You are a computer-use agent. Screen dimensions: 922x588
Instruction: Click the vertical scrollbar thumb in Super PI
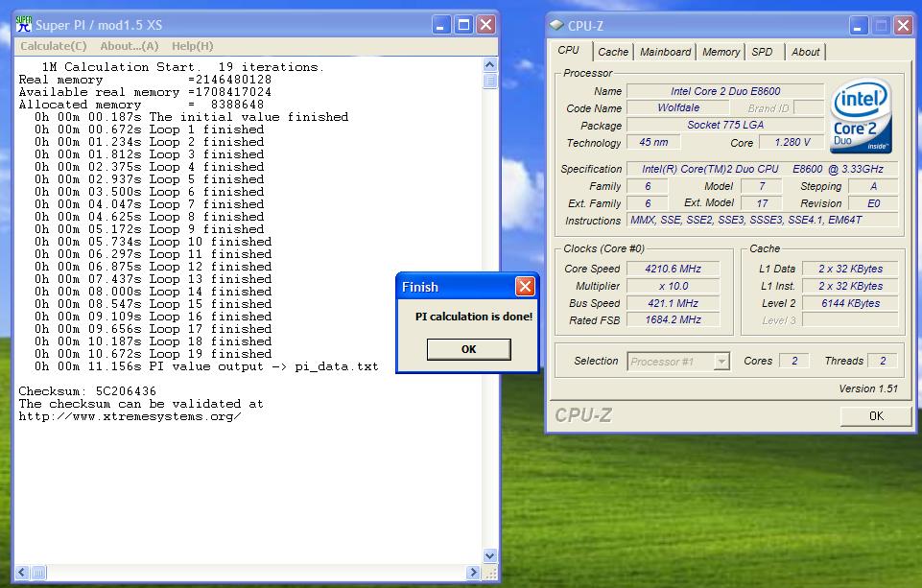(x=490, y=81)
